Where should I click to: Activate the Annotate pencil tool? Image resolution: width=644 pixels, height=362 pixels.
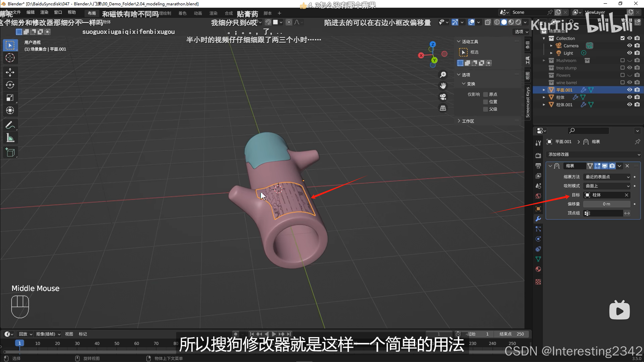(10, 125)
